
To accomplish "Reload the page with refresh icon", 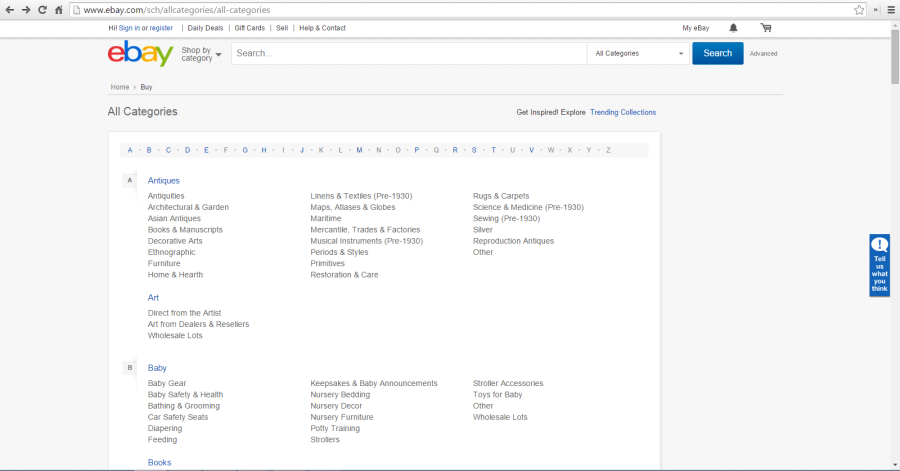I will click(x=42, y=9).
